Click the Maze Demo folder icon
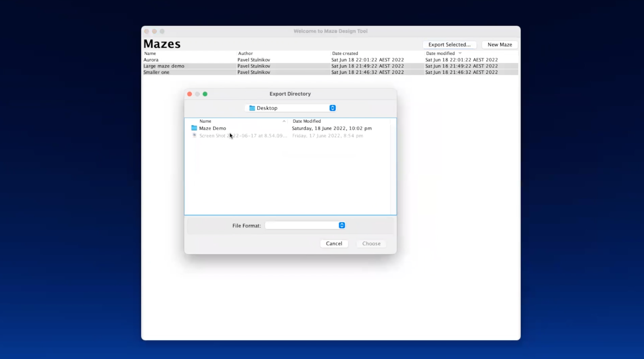 pos(194,128)
